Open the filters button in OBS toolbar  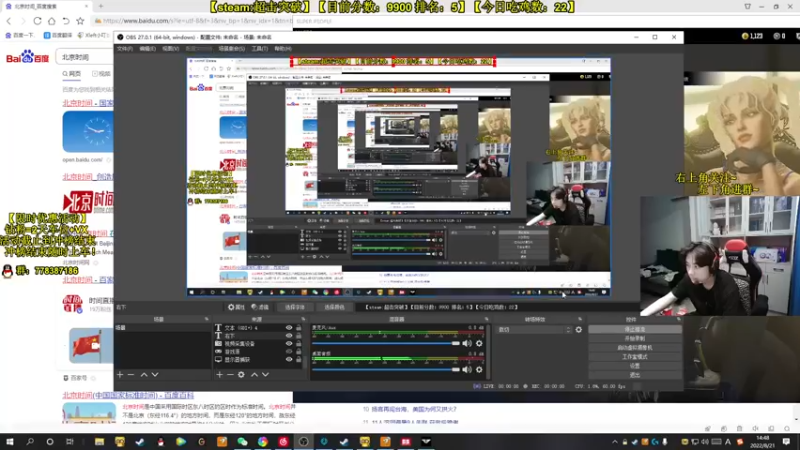(260, 307)
